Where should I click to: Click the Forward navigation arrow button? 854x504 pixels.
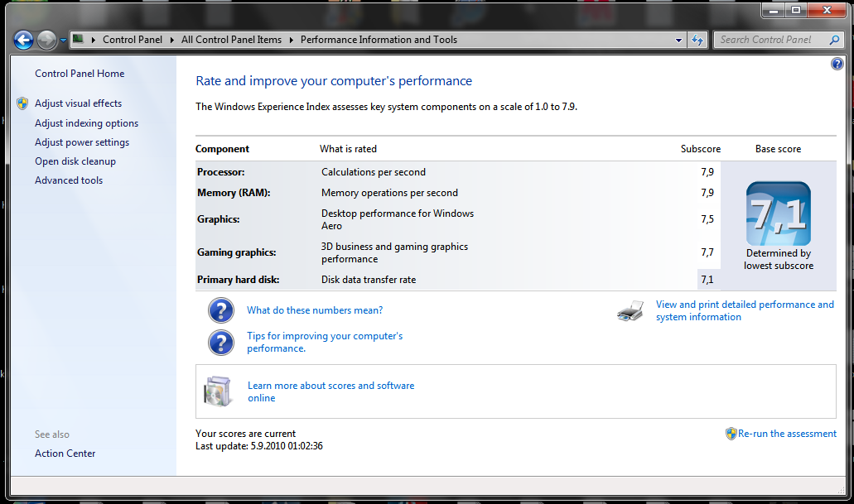46,40
